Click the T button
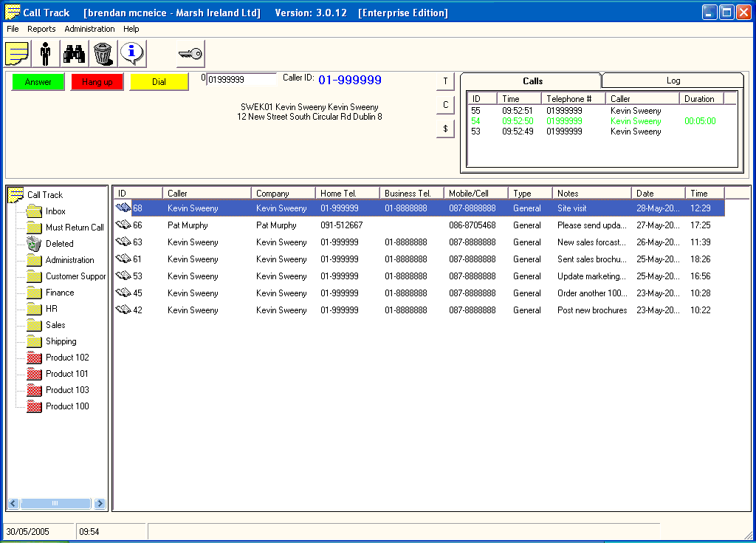The height and width of the screenshot is (543, 756). (445, 81)
